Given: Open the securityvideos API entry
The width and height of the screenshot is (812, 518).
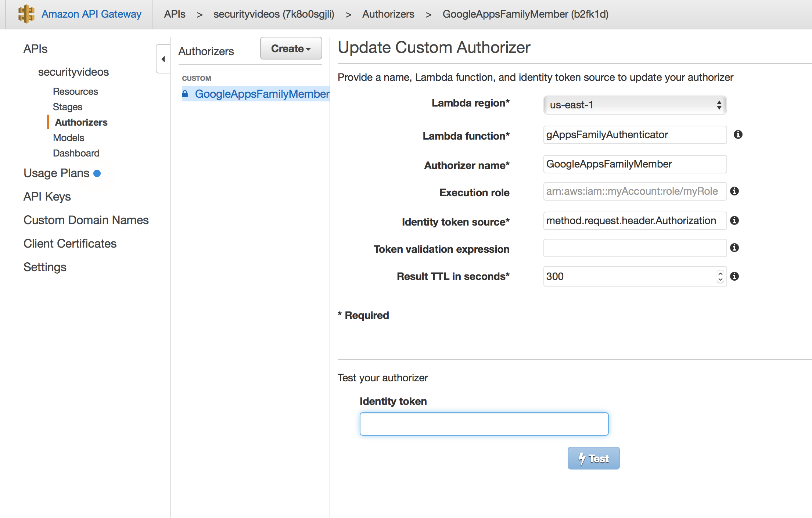Looking at the screenshot, I should tap(73, 72).
